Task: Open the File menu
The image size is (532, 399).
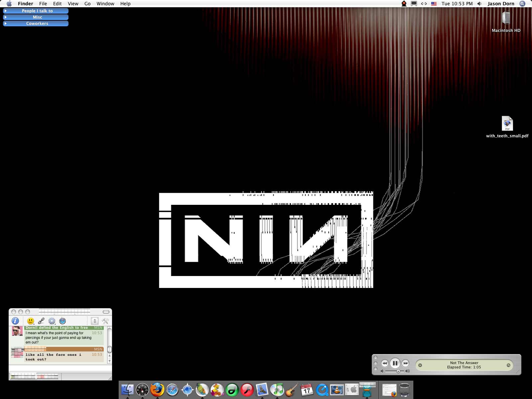Action: [x=43, y=4]
